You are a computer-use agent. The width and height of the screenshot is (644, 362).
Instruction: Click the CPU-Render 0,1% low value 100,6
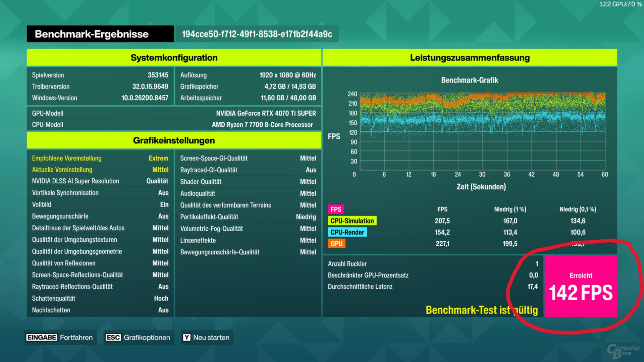pos(578,232)
